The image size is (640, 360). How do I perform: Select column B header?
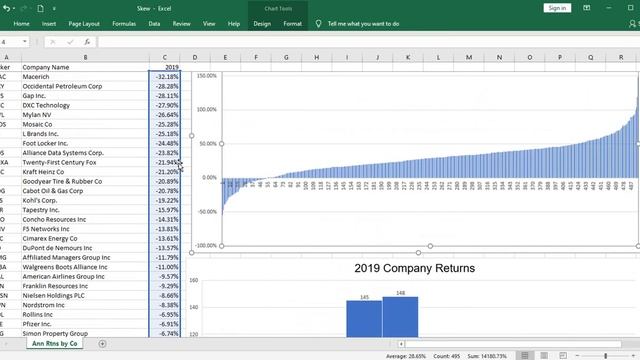(85, 58)
